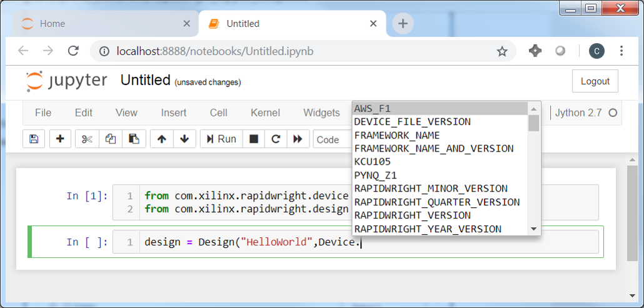Screen dimensions: 644x308
Task: Open the Cell menu
Action: pyautogui.click(x=218, y=113)
